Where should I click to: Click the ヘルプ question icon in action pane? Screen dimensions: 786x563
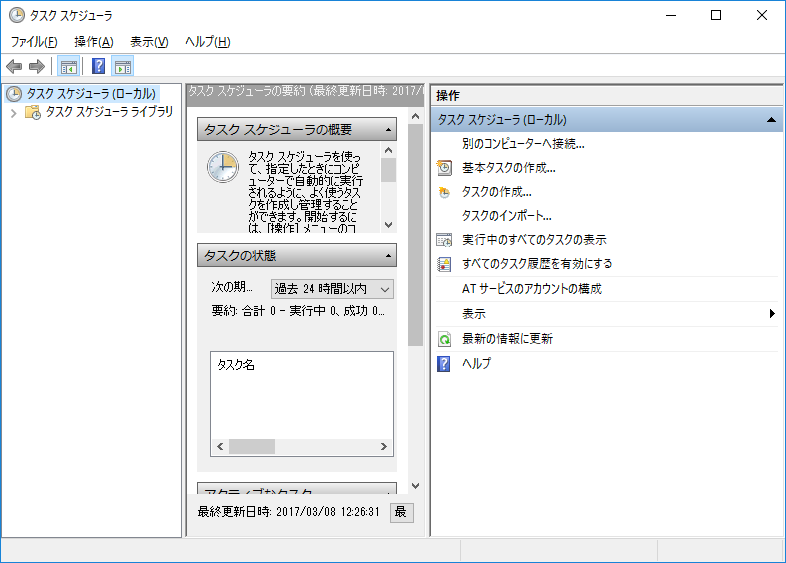click(x=444, y=364)
